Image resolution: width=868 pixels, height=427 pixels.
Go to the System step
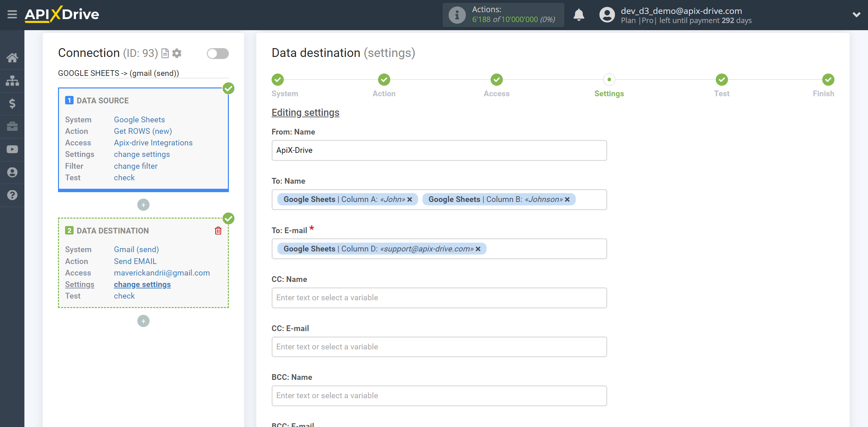[x=278, y=80]
